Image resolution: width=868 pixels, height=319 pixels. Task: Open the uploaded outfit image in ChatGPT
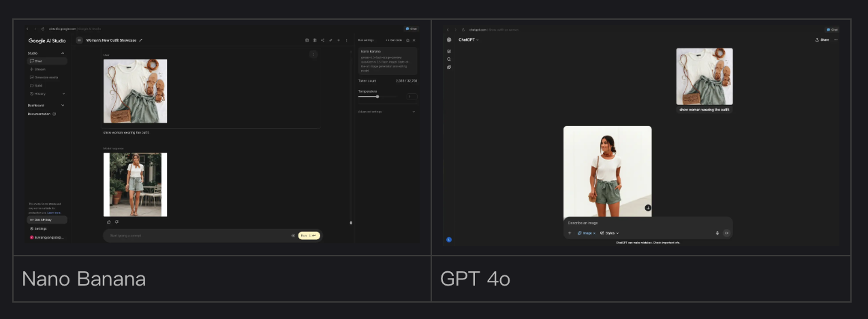click(x=704, y=76)
